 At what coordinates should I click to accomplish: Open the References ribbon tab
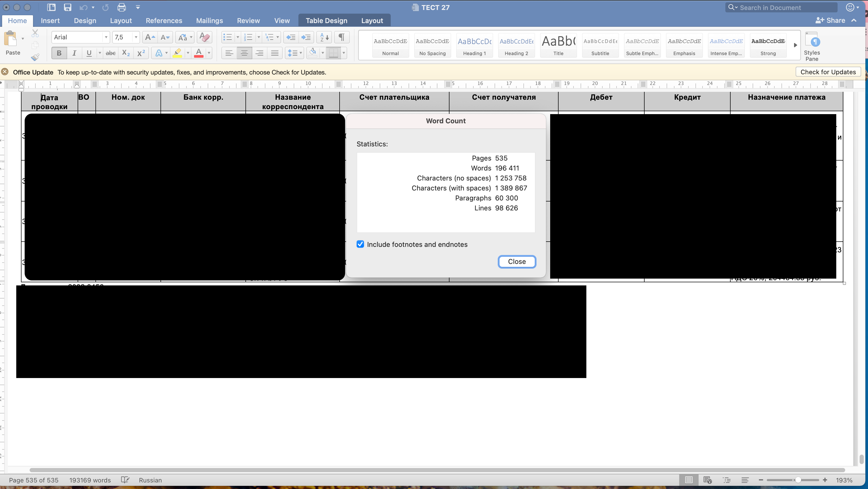[x=164, y=20]
